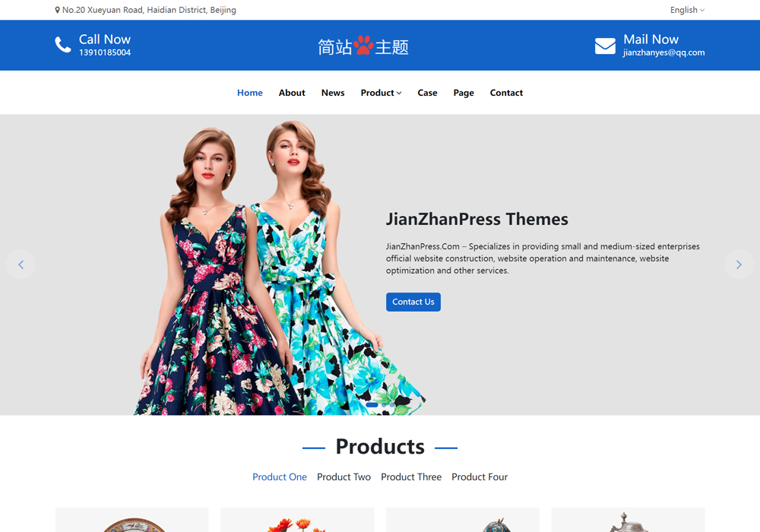Navigate to the Case page
The width and height of the screenshot is (760, 532).
(427, 93)
